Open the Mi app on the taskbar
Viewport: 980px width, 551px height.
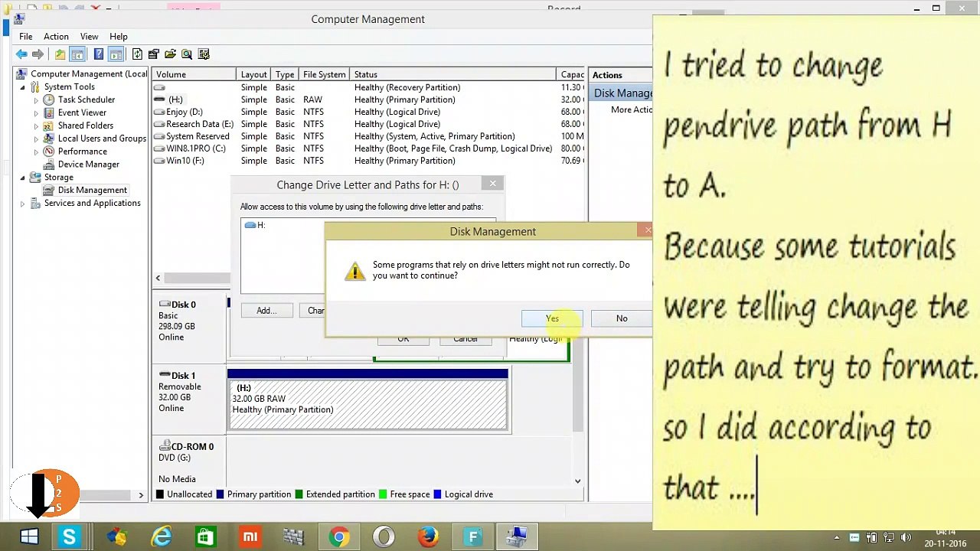coord(250,537)
